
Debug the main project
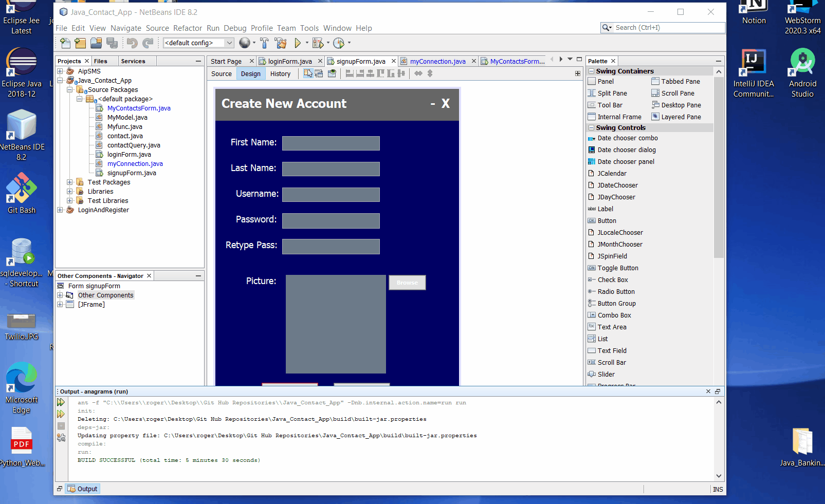point(319,43)
